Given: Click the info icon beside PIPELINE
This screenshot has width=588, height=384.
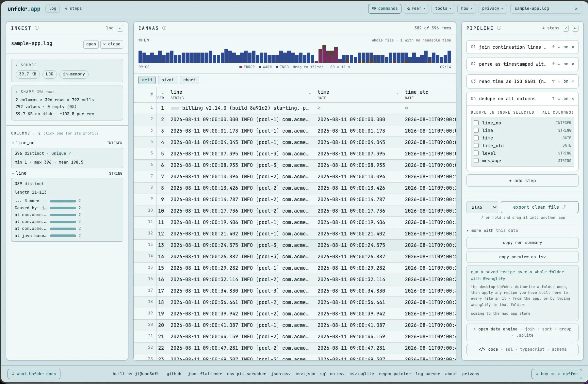Looking at the screenshot, I should (x=499, y=28).
